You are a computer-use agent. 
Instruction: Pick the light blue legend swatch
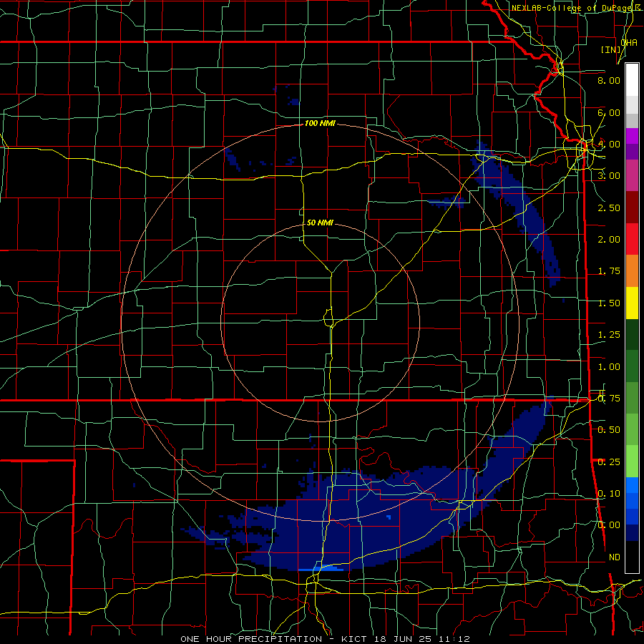pyautogui.click(x=632, y=485)
